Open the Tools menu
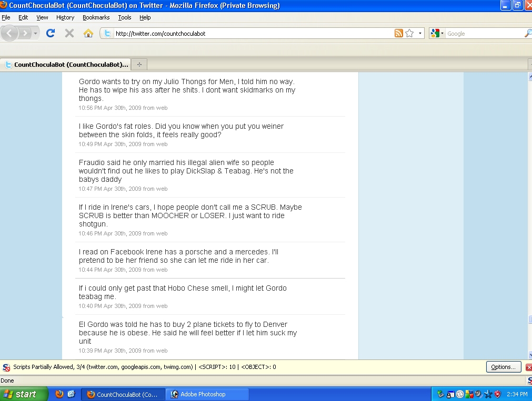This screenshot has width=532, height=401. 125,17
